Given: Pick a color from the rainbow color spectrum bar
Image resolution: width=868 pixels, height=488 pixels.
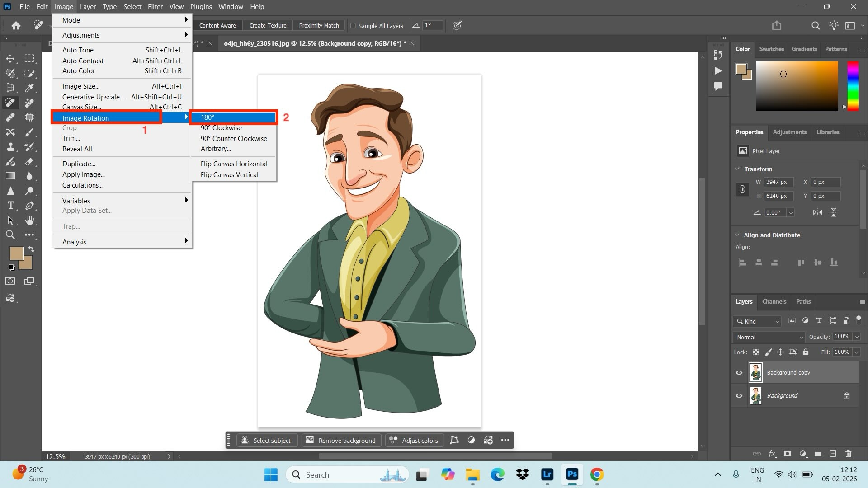Looking at the screenshot, I should pyautogui.click(x=853, y=86).
